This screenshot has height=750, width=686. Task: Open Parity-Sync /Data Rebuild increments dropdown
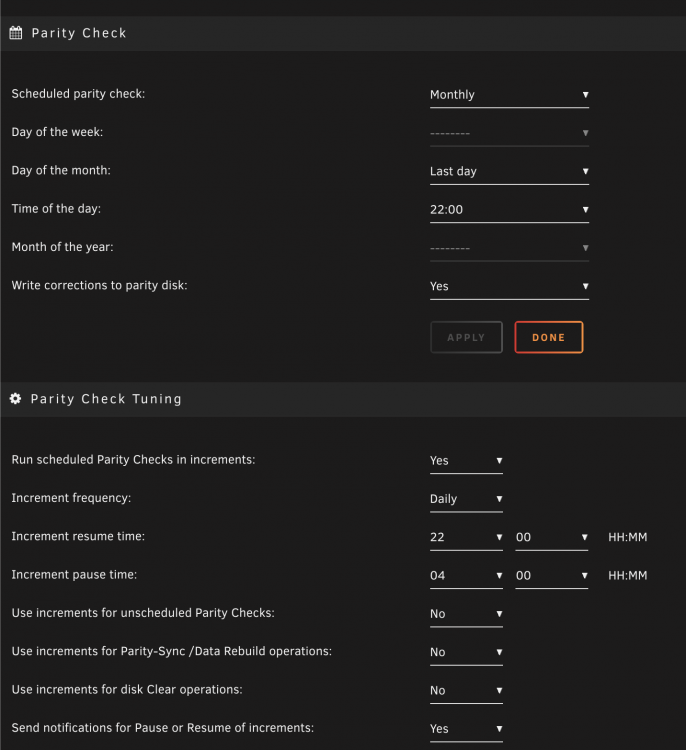click(466, 652)
